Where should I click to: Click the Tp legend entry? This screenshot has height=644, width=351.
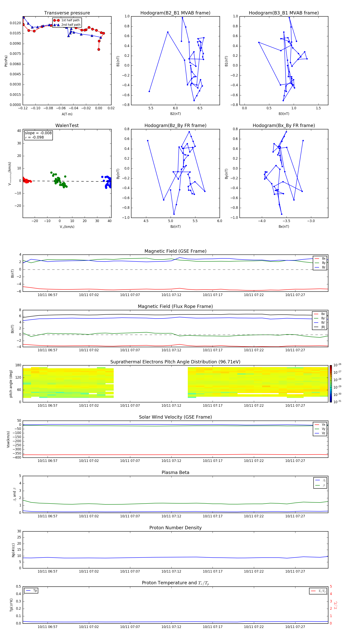click(31, 591)
